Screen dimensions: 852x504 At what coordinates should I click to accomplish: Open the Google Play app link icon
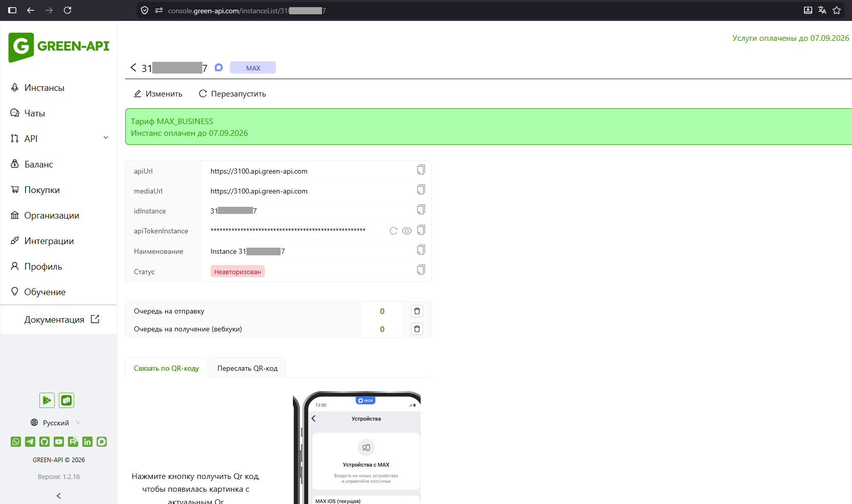click(47, 400)
